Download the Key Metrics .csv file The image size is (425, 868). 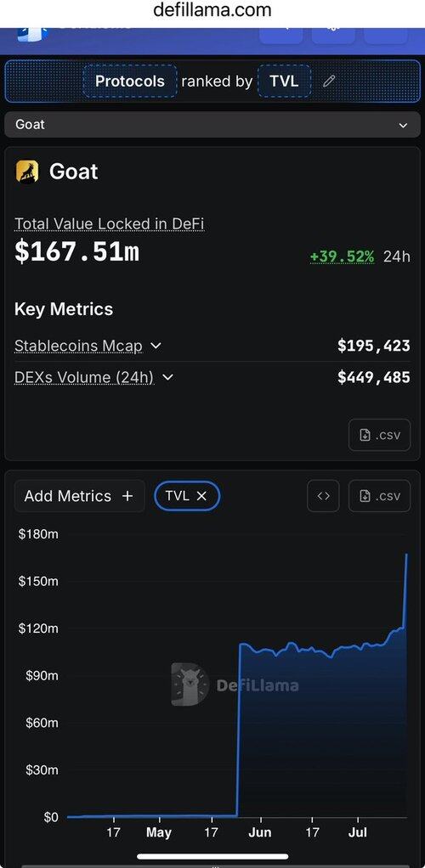coord(380,435)
